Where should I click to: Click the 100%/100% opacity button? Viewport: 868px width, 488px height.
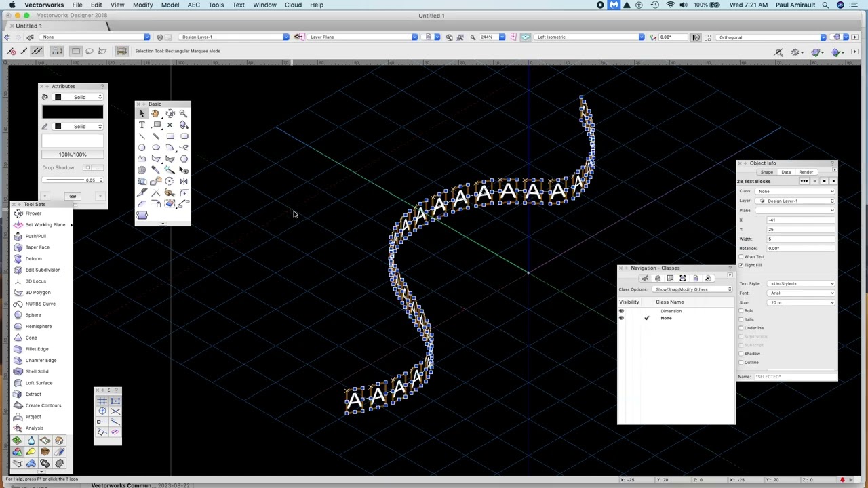click(73, 155)
